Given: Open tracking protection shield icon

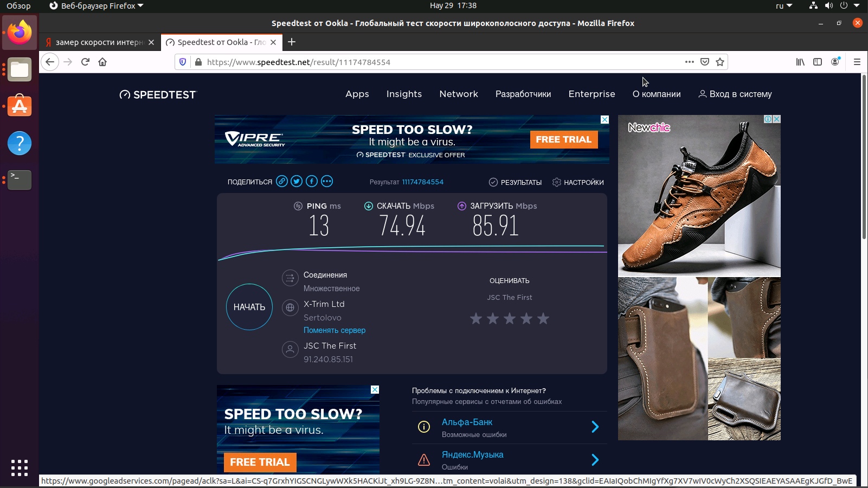Looking at the screenshot, I should tap(183, 62).
